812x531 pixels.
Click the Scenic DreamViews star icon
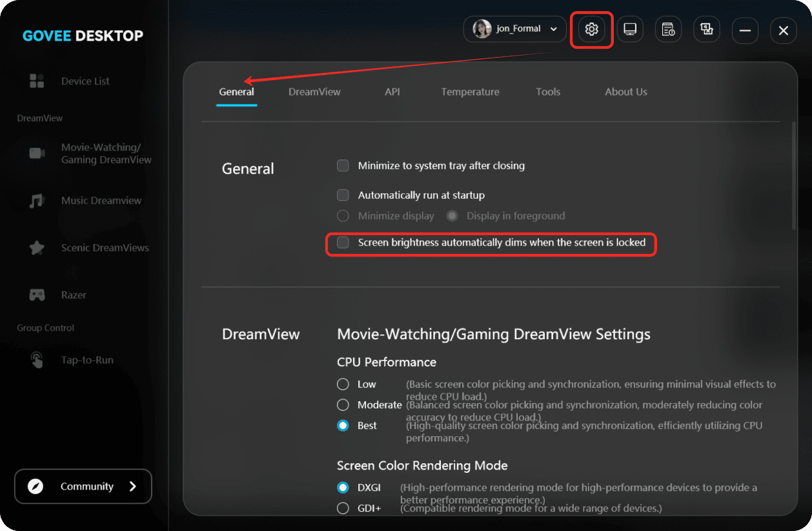pyautogui.click(x=37, y=247)
